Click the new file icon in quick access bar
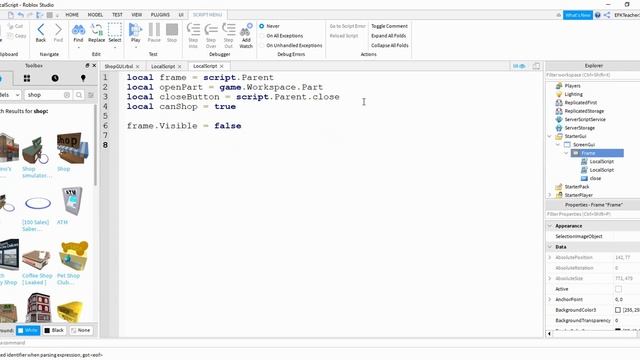The height and width of the screenshot is (360, 640). [x=11, y=15]
